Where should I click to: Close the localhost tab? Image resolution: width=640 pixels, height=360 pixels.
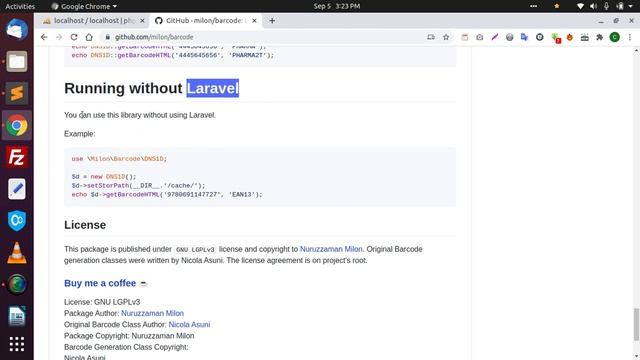[x=142, y=20]
